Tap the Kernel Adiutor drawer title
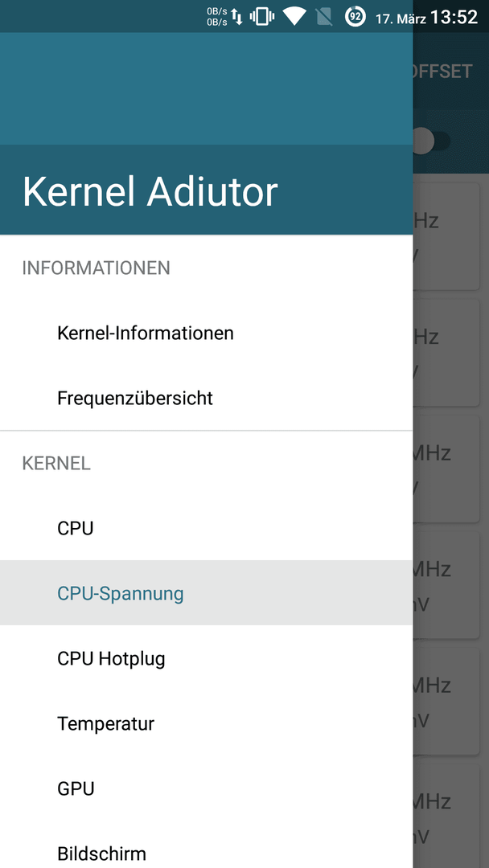This screenshot has width=489, height=868. pos(150,192)
